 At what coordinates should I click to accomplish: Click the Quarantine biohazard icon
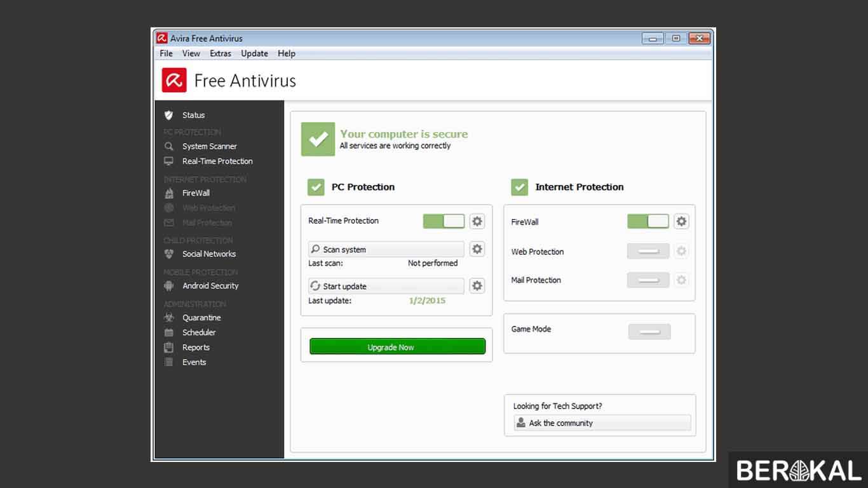point(168,318)
